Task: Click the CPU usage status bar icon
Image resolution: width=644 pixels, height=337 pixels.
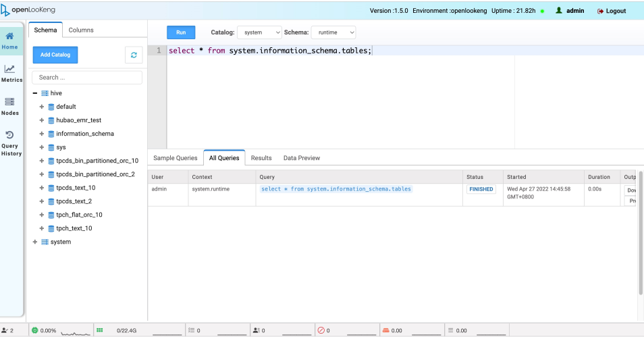Action: coord(35,330)
